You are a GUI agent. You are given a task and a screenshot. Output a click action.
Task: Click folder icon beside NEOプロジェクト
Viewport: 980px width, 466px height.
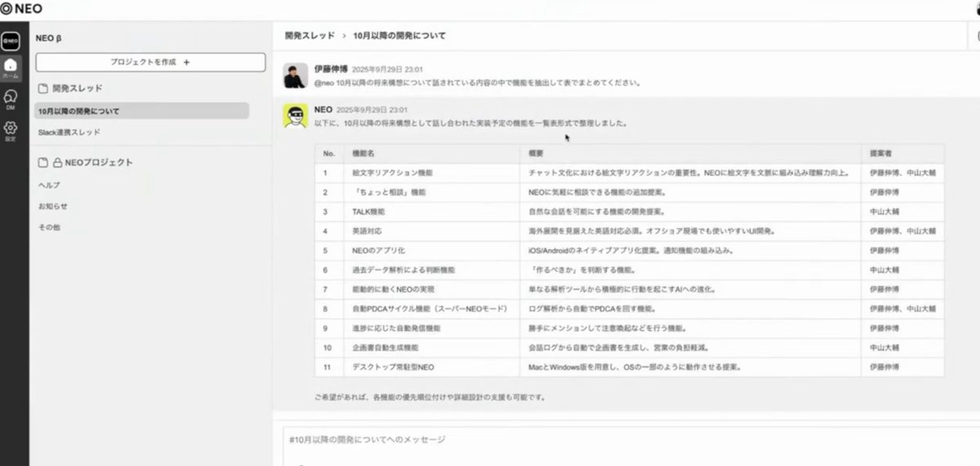(x=42, y=163)
